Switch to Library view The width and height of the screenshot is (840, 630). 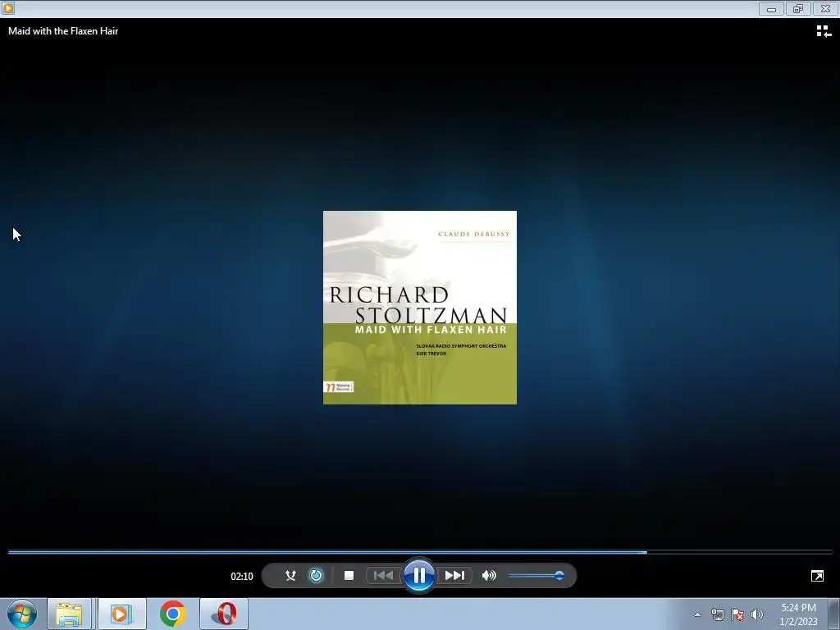824,32
